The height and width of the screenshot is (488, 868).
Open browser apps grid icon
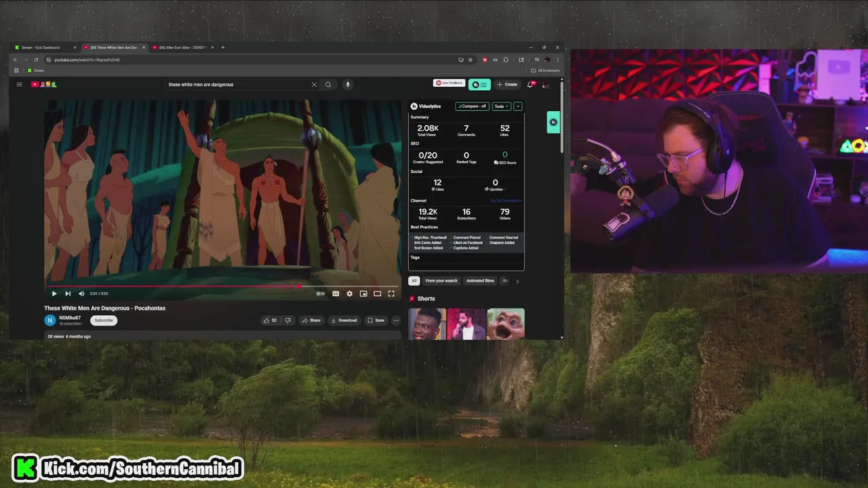click(x=15, y=70)
